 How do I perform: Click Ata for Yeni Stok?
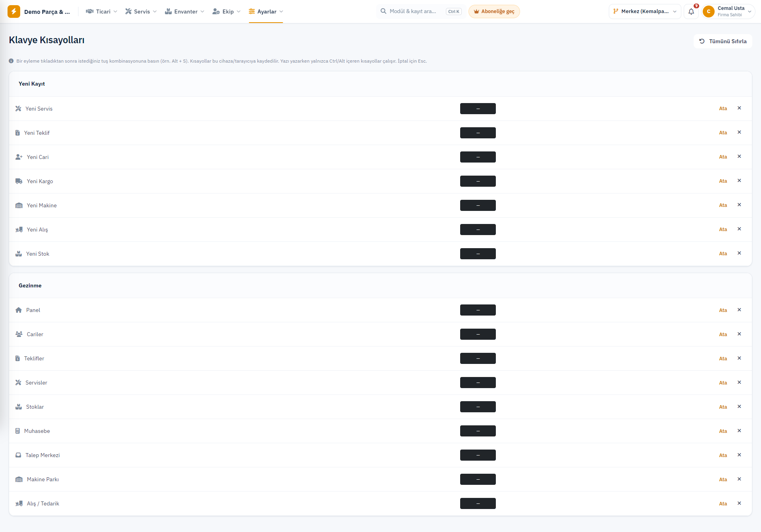click(723, 254)
